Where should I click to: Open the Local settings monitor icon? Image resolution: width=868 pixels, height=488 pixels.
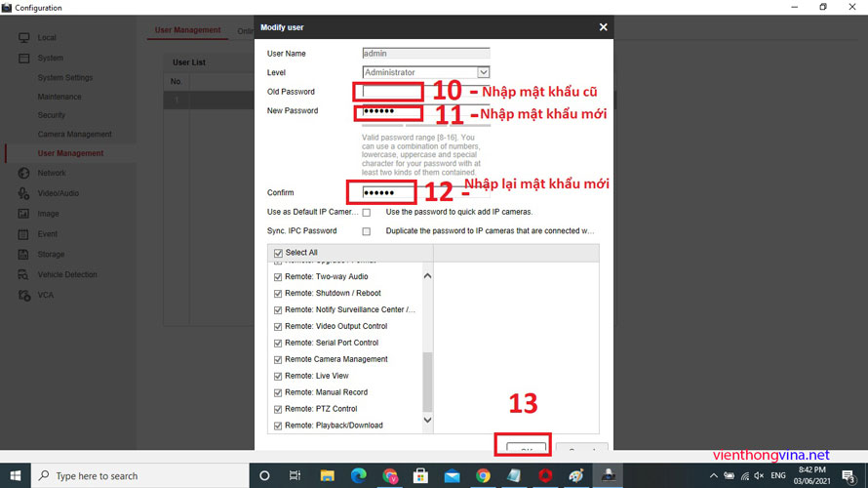point(23,38)
